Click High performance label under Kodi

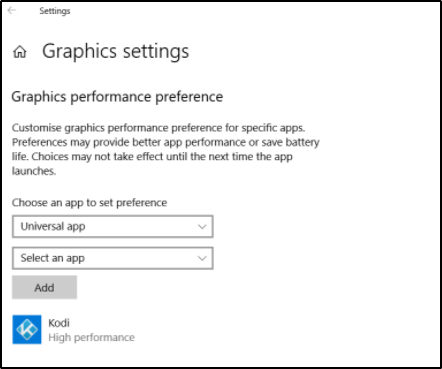click(91, 337)
